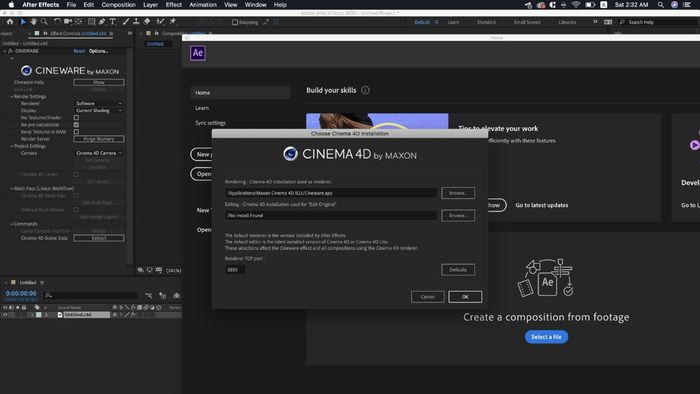Image resolution: width=700 pixels, height=394 pixels.
Task: Click the timeline current time display
Action: 21,294
